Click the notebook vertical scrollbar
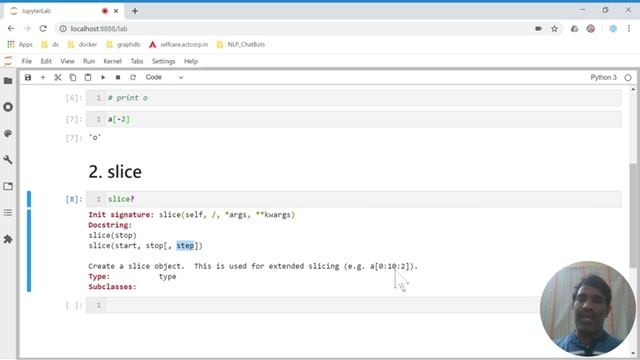 633,216
